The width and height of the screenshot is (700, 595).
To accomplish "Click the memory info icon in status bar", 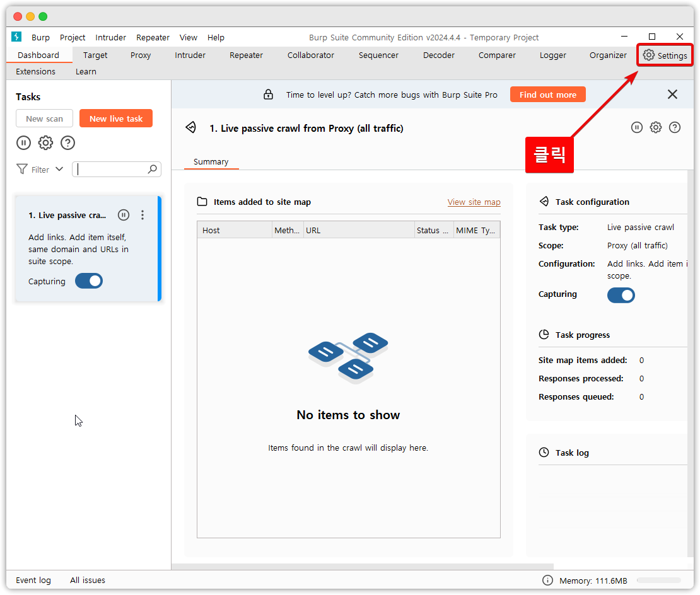I will pyautogui.click(x=547, y=580).
